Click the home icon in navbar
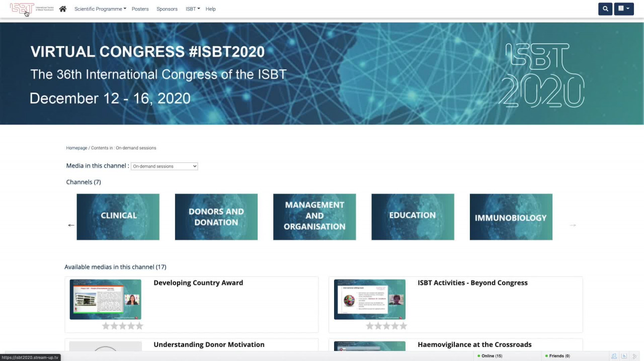This screenshot has width=644, height=361. point(63,9)
